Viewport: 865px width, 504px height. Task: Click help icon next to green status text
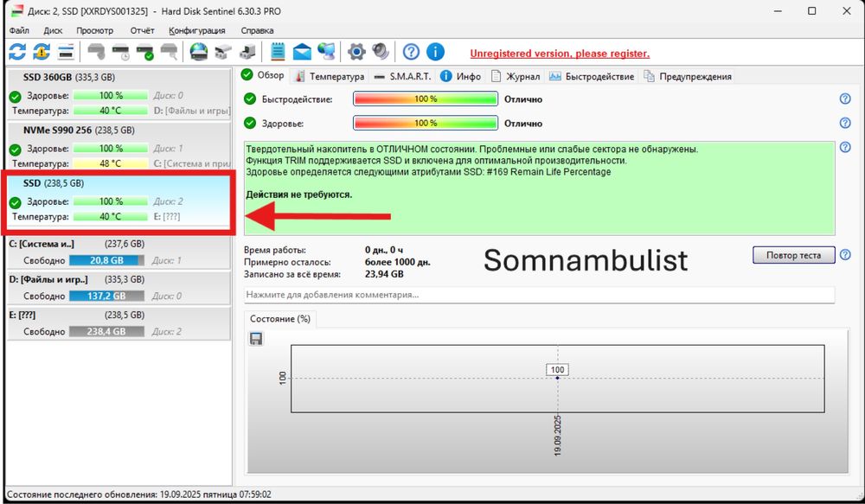pos(844,147)
